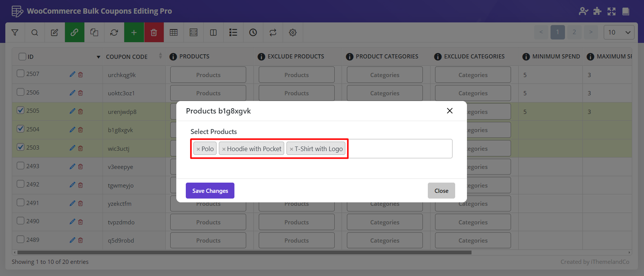This screenshot has height=276, width=644.
Task: Click the pencil edit icon for coupon 2507
Action: tap(72, 74)
